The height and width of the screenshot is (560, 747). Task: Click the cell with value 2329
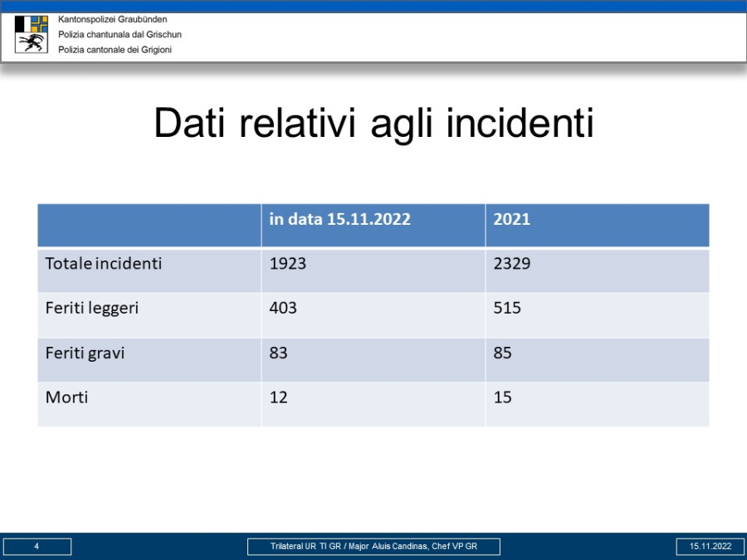(x=512, y=264)
